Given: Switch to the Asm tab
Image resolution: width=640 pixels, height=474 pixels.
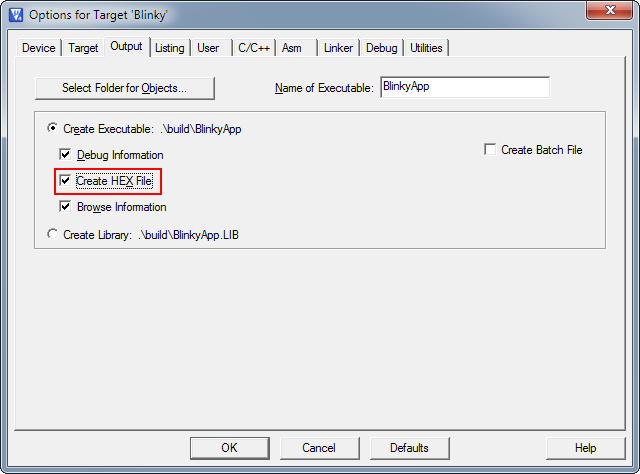Looking at the screenshot, I should click(x=296, y=48).
